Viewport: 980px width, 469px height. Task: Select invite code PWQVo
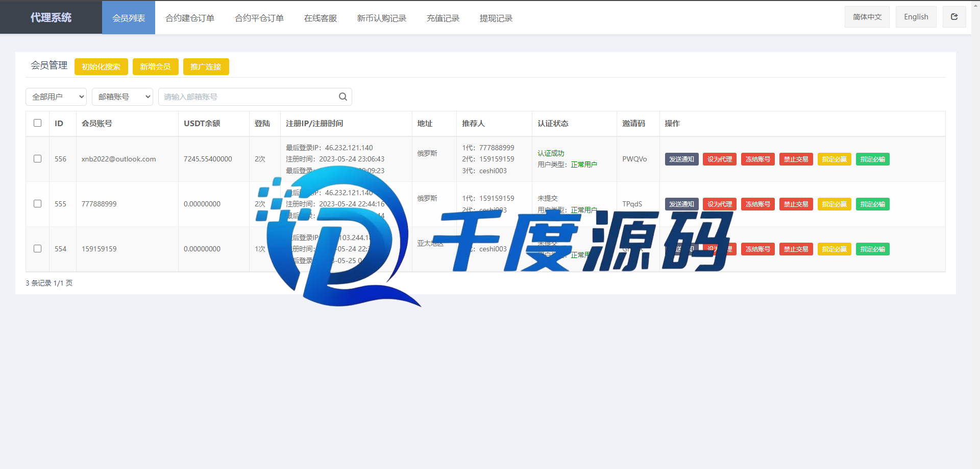click(634, 159)
